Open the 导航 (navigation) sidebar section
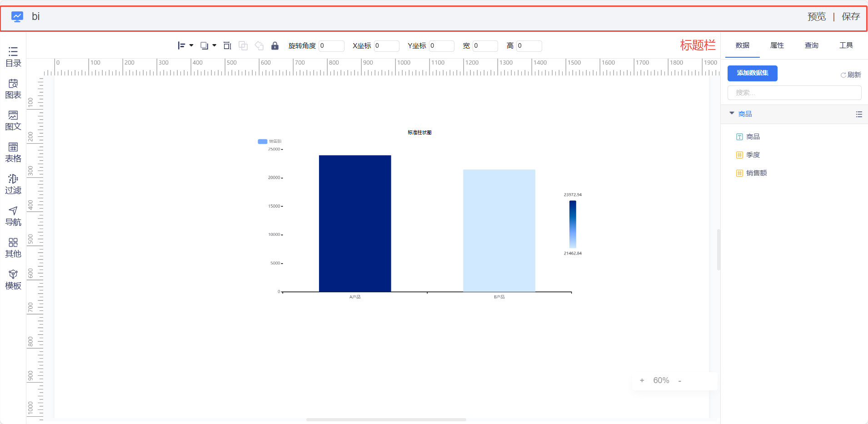Viewport: 868px width, 424px height. 13,216
